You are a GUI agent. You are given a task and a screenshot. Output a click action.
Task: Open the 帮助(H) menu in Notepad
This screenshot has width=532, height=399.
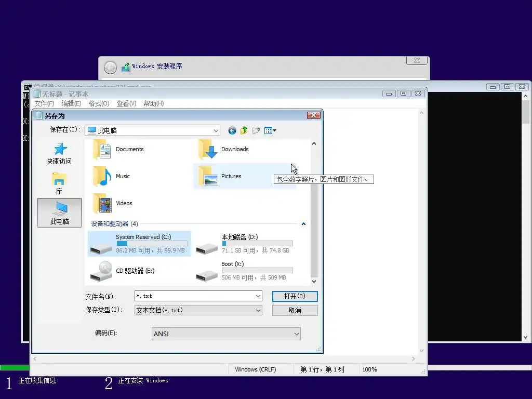(153, 103)
